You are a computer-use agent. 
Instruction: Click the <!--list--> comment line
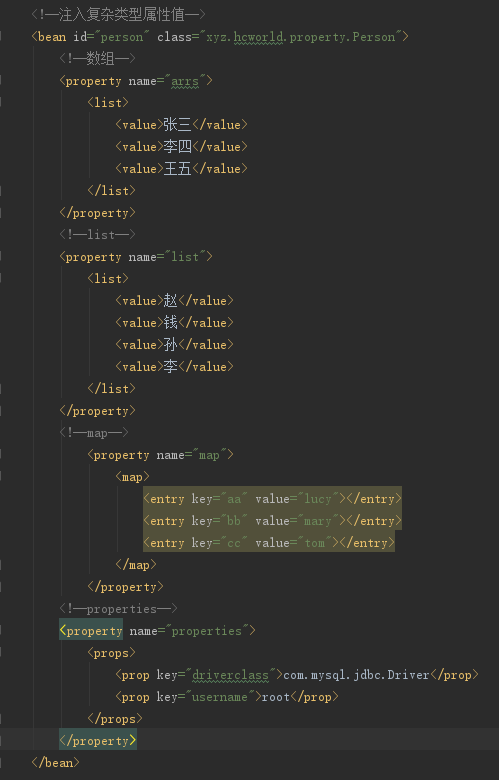point(97,234)
